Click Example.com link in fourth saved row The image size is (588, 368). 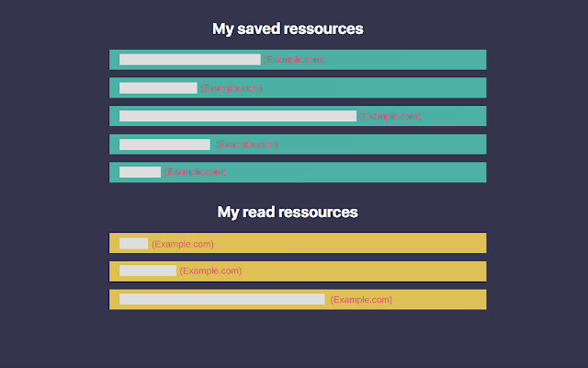pos(246,144)
